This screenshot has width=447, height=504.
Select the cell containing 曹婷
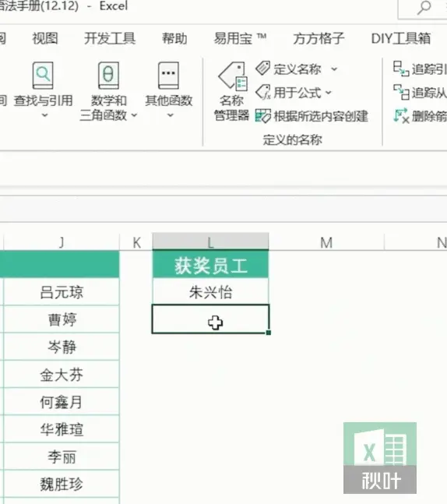62,319
